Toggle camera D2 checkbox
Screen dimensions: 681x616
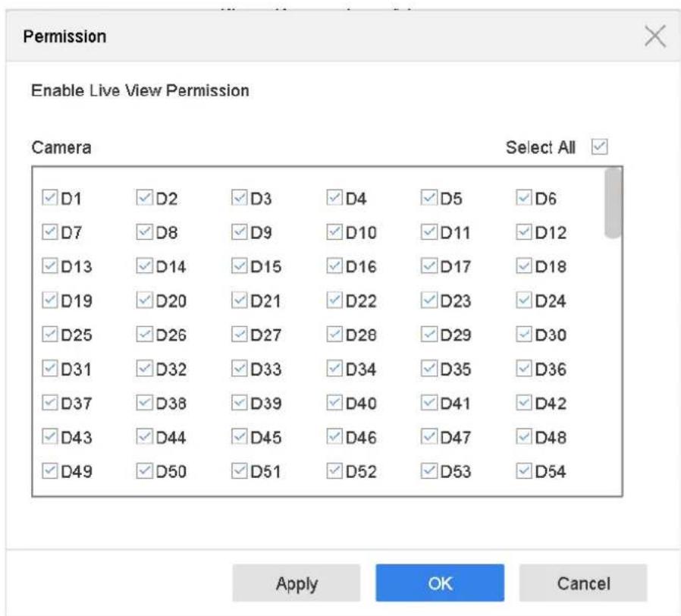(x=144, y=198)
